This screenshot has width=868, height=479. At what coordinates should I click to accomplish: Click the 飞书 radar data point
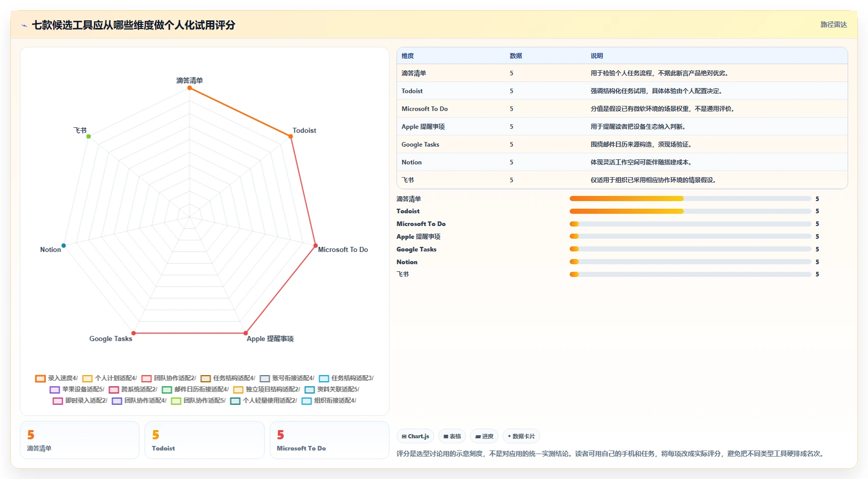tap(89, 136)
